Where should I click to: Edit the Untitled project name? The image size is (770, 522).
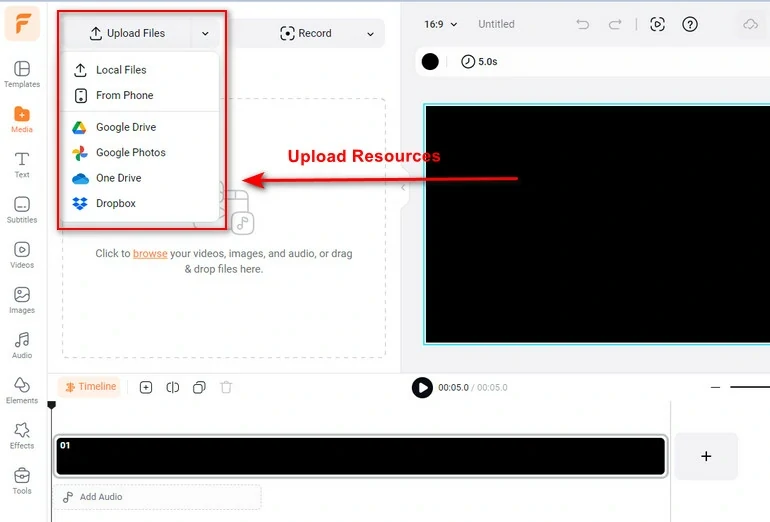(x=496, y=24)
